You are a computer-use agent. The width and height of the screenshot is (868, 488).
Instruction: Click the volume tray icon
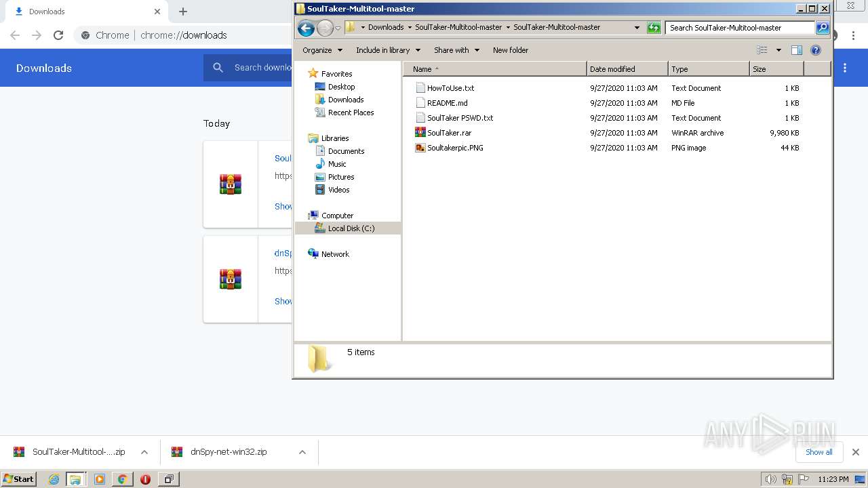pyautogui.click(x=770, y=479)
